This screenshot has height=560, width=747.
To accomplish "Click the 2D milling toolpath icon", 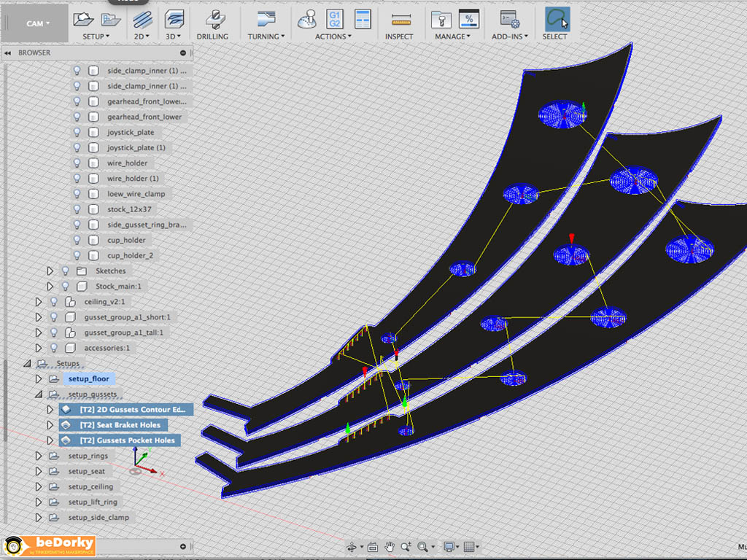I will click(142, 20).
